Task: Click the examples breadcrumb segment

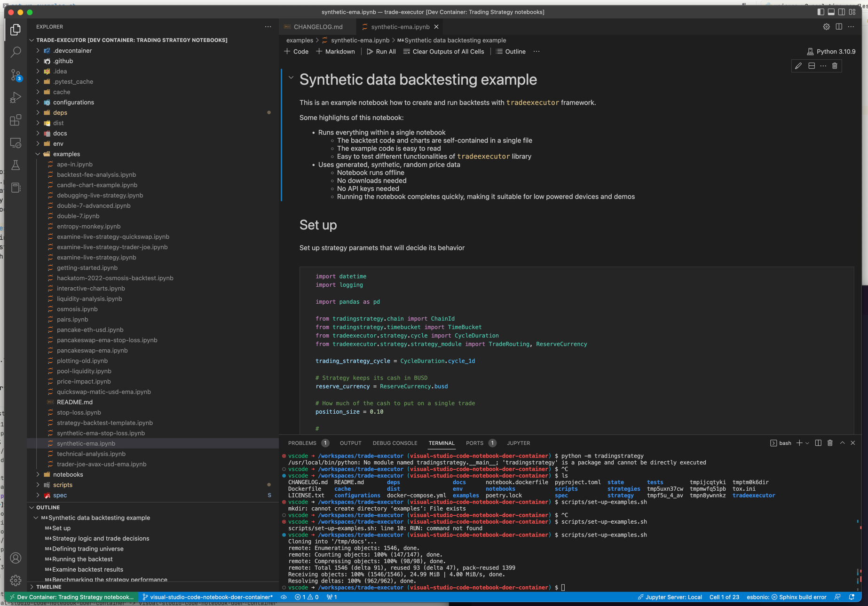Action: point(300,40)
